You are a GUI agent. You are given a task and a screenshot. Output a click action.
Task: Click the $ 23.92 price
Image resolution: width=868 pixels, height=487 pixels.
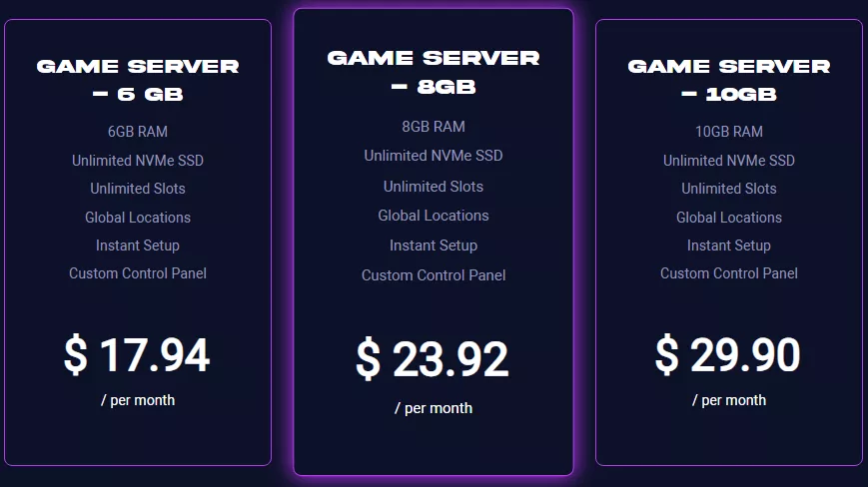pyautogui.click(x=432, y=359)
